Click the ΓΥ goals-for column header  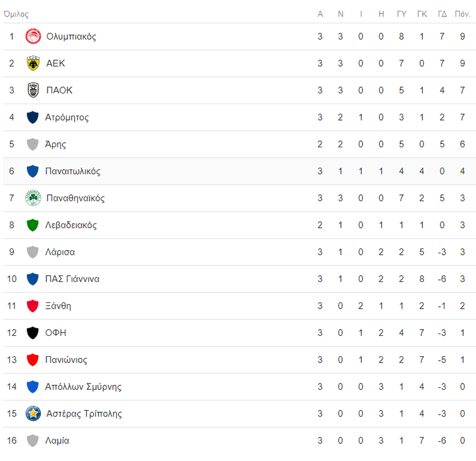coord(401,14)
